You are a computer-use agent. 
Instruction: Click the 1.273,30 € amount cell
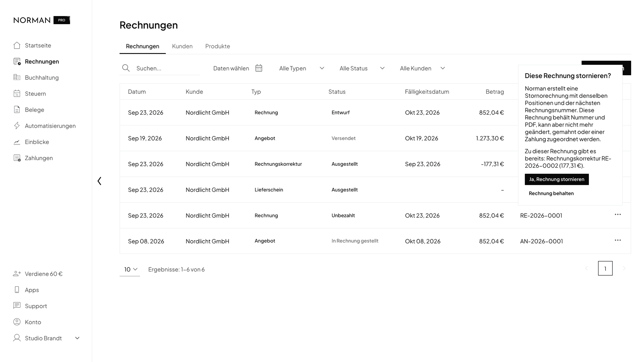coord(490,138)
